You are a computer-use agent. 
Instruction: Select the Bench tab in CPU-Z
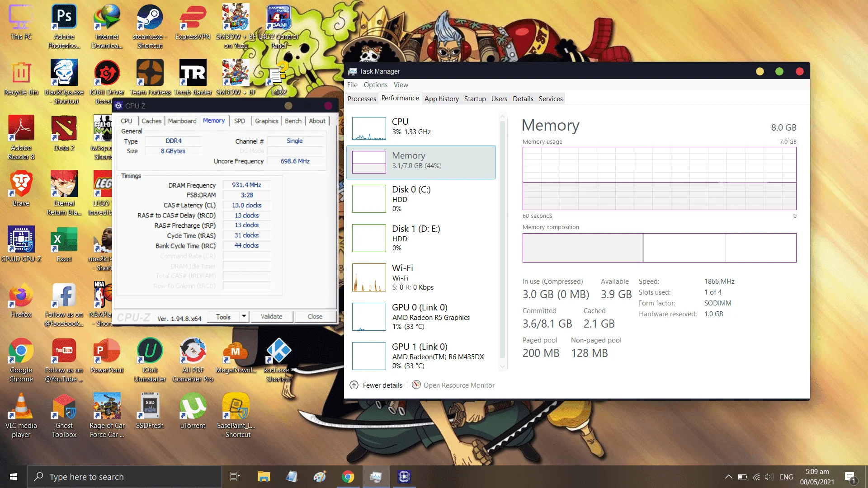(x=293, y=121)
